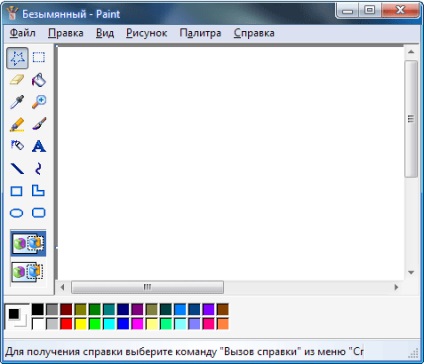The width and height of the screenshot is (424, 364).
Task: Choose the black palette swatch
Action: tap(38, 309)
